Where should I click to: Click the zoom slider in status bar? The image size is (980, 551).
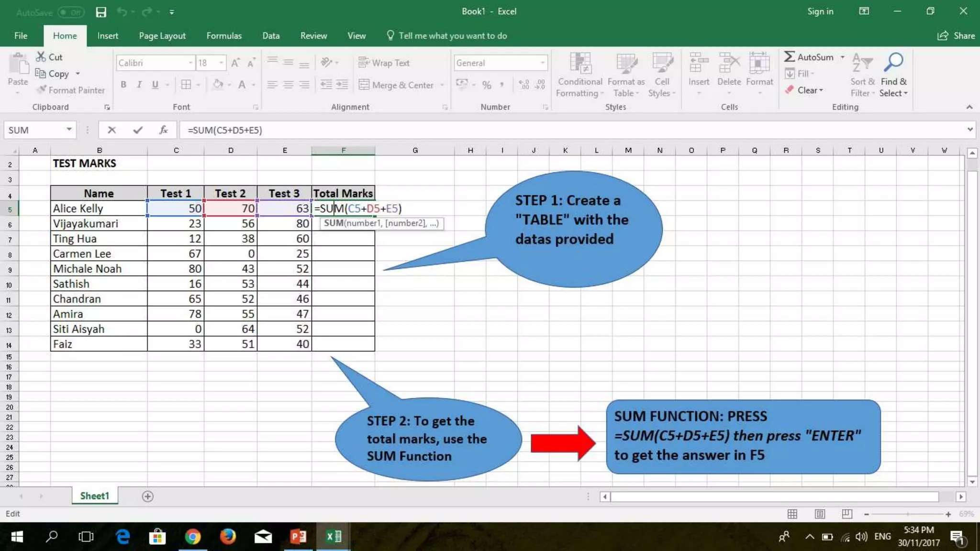(907, 514)
